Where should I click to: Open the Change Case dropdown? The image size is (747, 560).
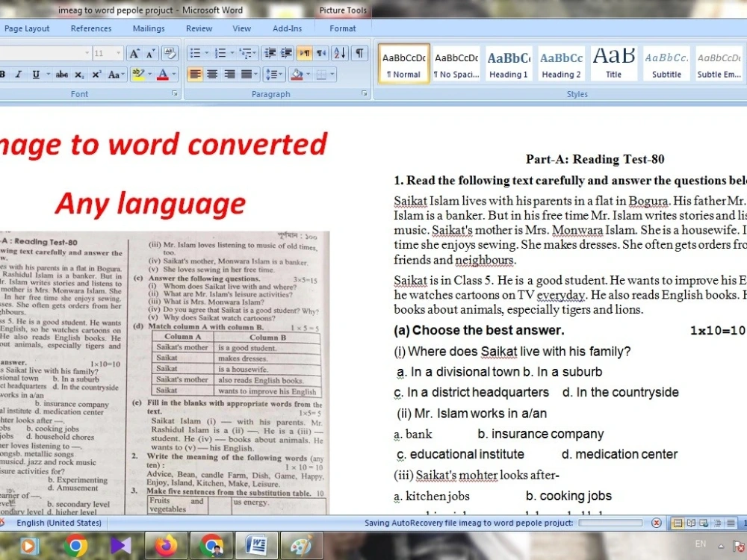(116, 74)
